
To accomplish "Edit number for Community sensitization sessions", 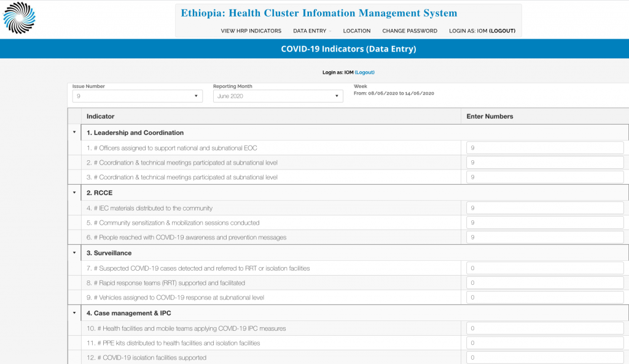I will [x=545, y=222].
